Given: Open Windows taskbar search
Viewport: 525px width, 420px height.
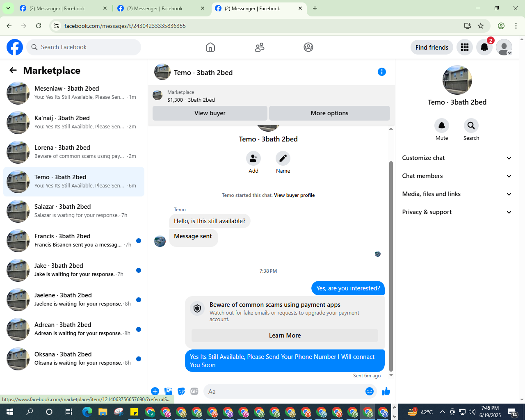Looking at the screenshot, I should 30,412.
